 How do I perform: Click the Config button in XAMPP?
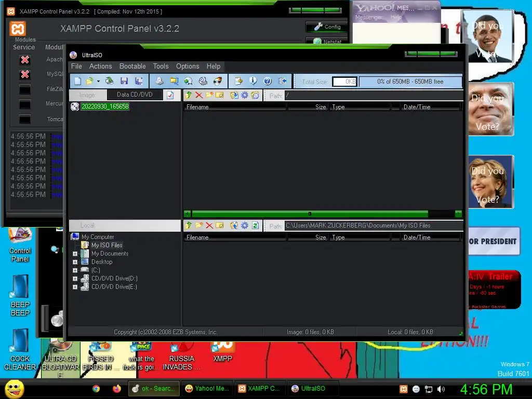[327, 27]
